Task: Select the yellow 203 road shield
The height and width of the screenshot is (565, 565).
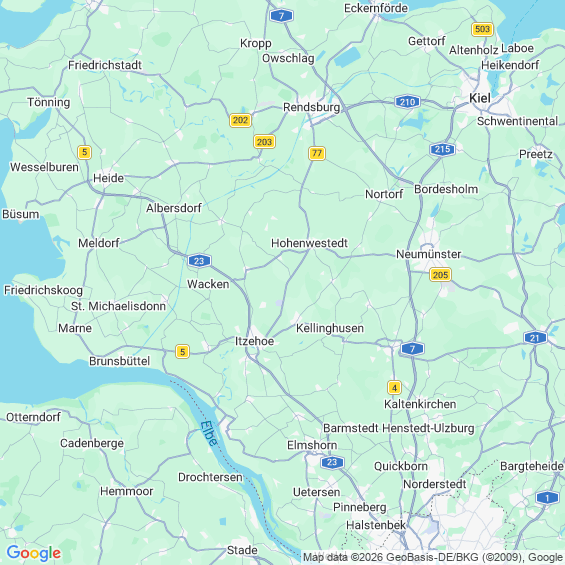Action: [264, 142]
